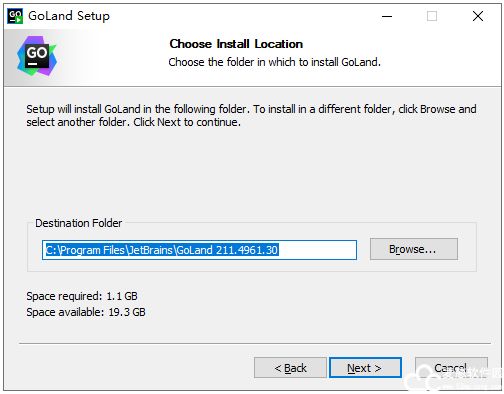The image size is (504, 394).
Task: Click the "Setup will install GoLand" instruction text
Action: (251, 115)
